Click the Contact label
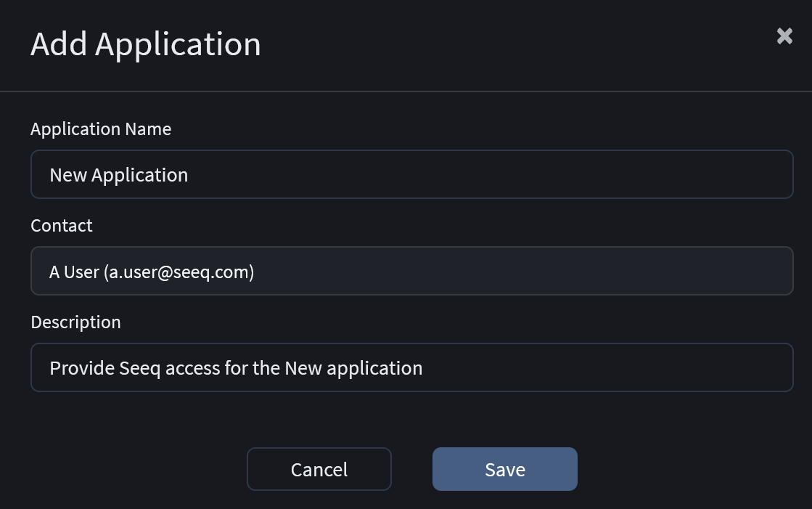This screenshot has width=812, height=509. point(62,225)
